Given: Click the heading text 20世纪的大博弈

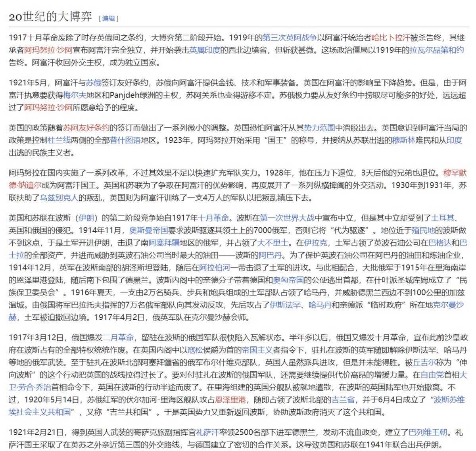Looking at the screenshot, I should click(51, 17).
